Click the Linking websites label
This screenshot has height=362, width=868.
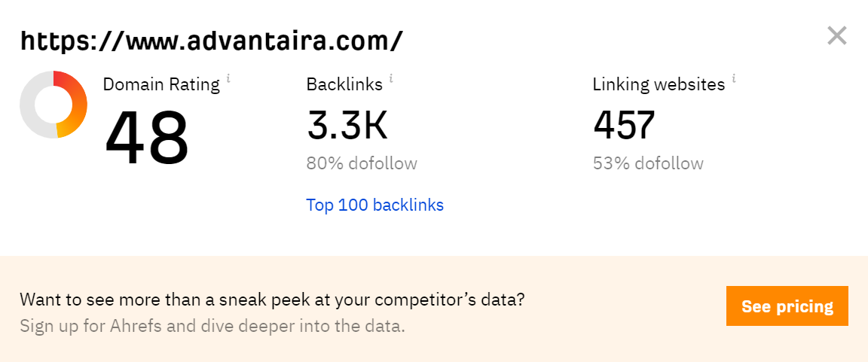point(659,84)
